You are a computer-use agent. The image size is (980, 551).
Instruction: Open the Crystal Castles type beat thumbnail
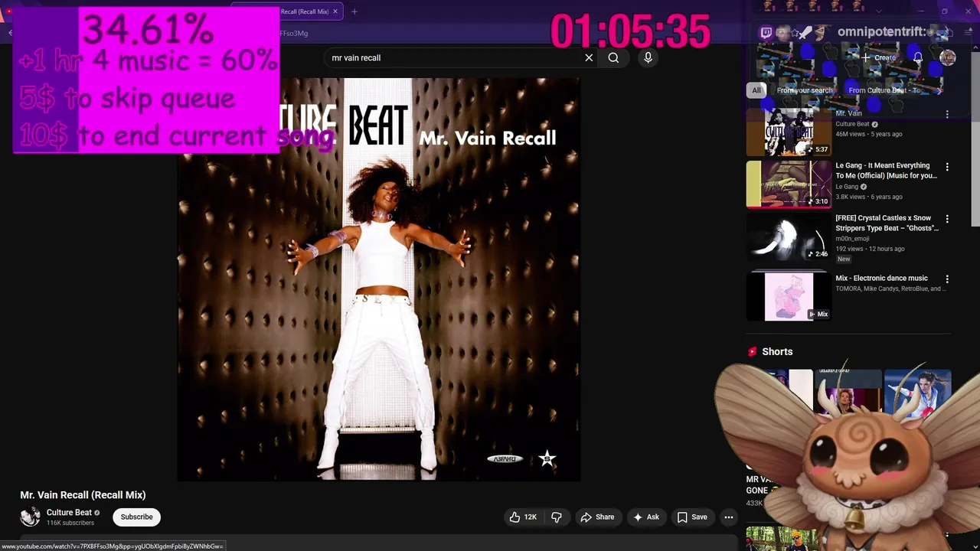pyautogui.click(x=789, y=236)
